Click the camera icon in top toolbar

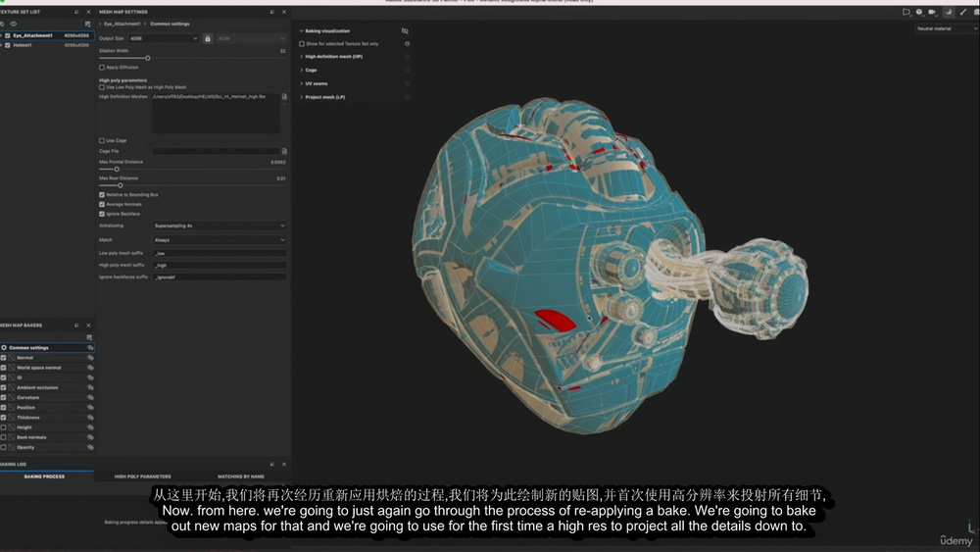pos(933,12)
